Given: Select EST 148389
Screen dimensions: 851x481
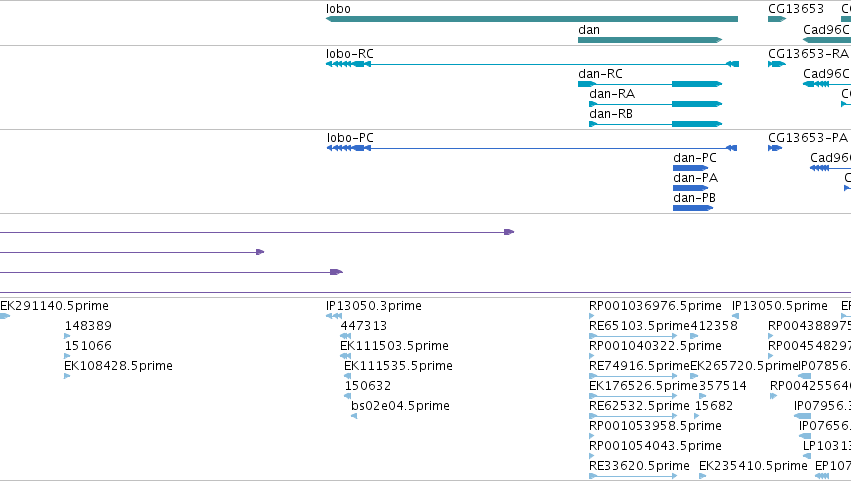Looking at the screenshot, I should (88, 326).
